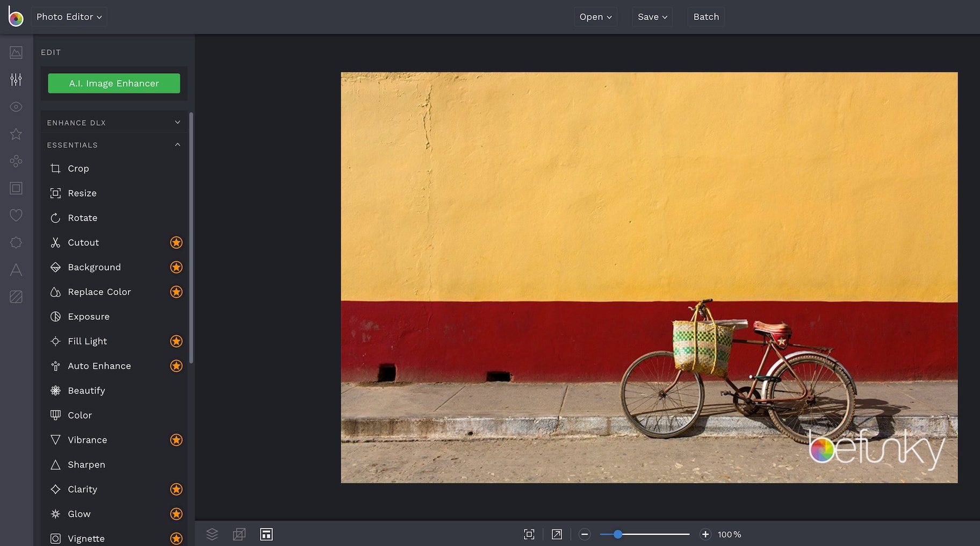Select the Exposure tool

point(89,317)
